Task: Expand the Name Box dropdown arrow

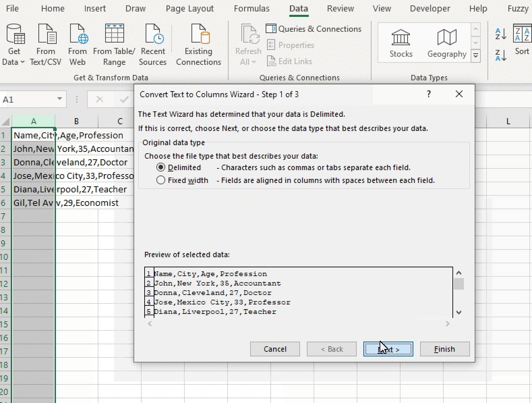Action: coord(59,99)
